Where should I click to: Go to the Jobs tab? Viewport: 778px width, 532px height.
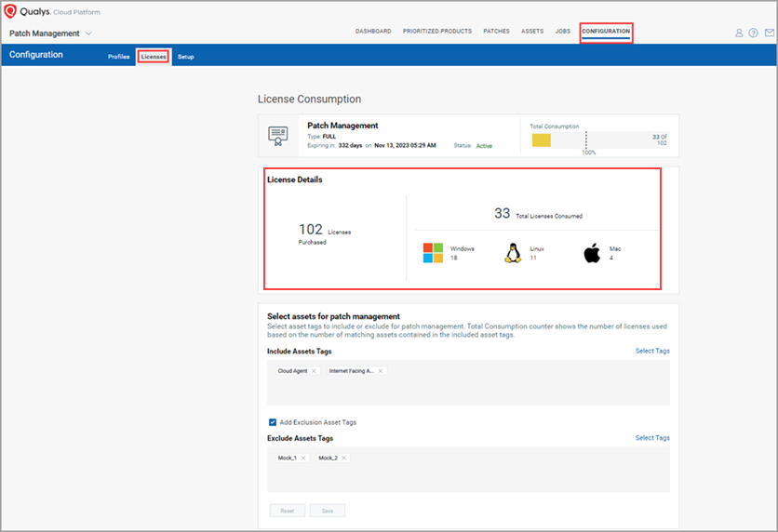pos(563,32)
